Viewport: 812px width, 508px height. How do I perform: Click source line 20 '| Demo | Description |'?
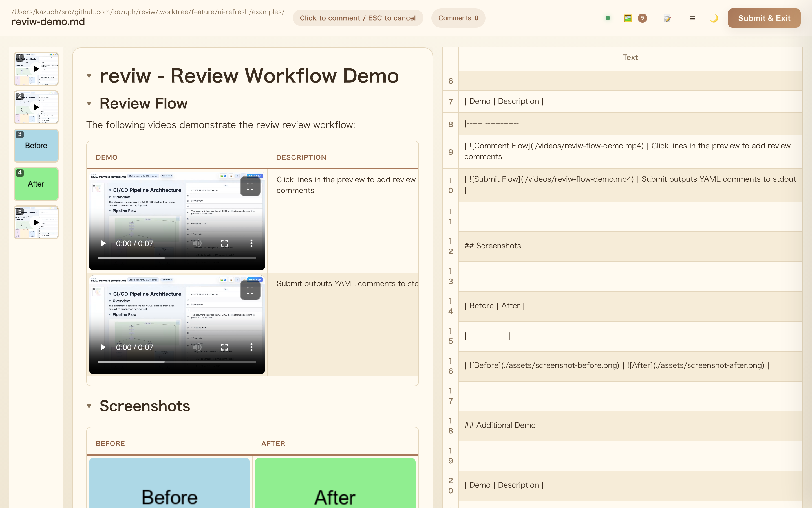[x=630, y=485]
